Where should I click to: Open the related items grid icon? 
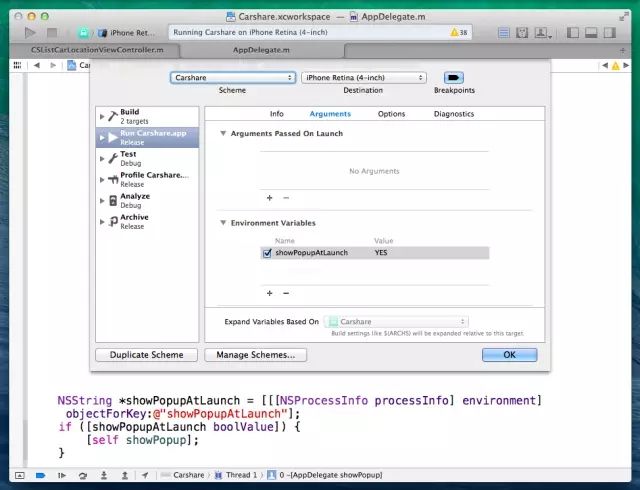17,65
